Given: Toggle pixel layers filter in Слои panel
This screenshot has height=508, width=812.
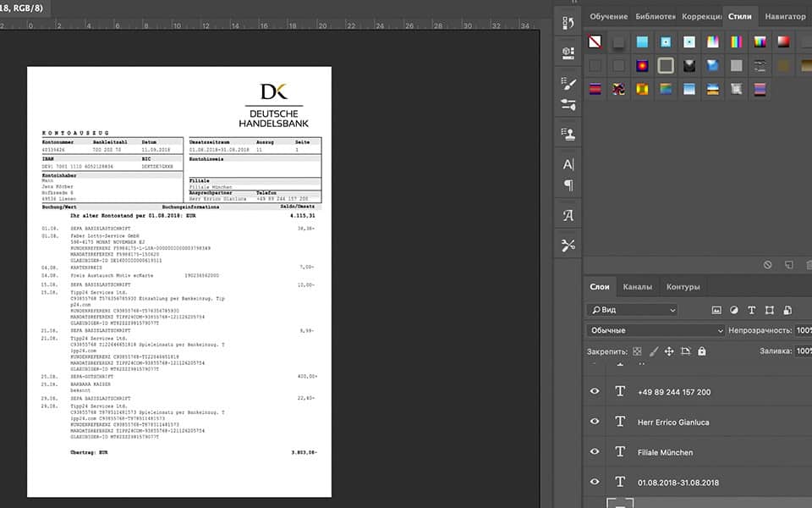Looking at the screenshot, I should pyautogui.click(x=716, y=310).
